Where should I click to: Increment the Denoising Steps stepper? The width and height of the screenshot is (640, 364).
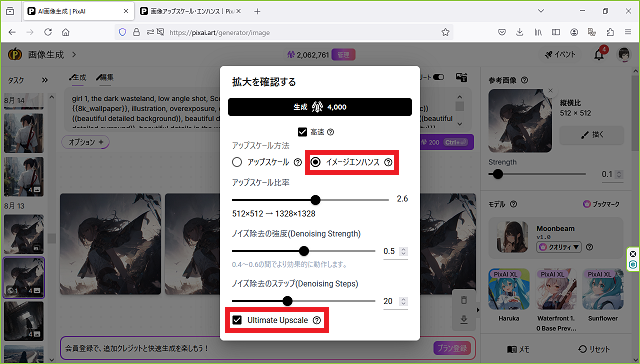coord(403,299)
